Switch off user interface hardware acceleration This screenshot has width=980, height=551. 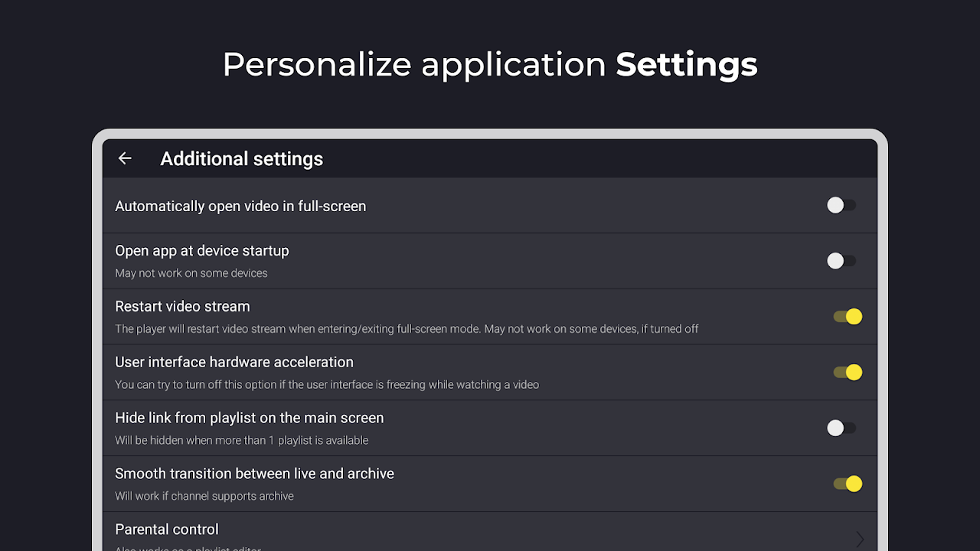click(x=848, y=373)
